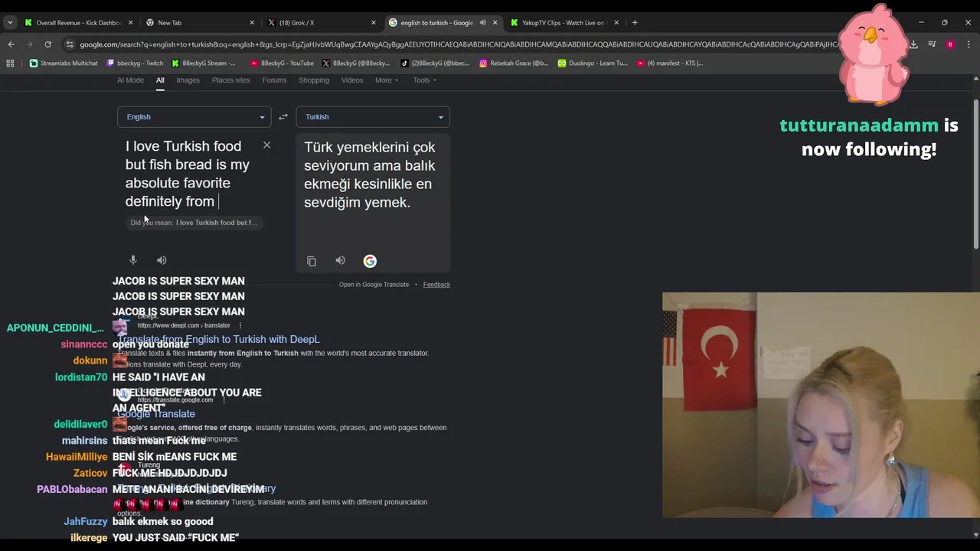Reload the current page
The image size is (980, 551).
(48, 44)
